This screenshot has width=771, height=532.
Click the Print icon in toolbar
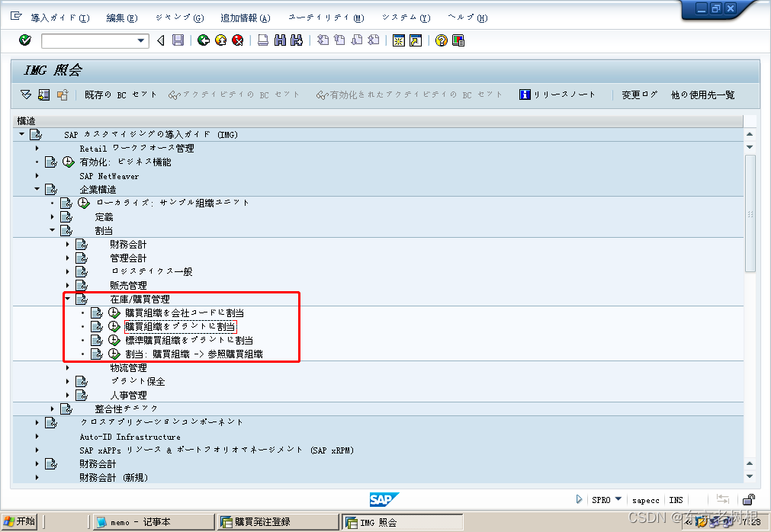click(x=263, y=40)
